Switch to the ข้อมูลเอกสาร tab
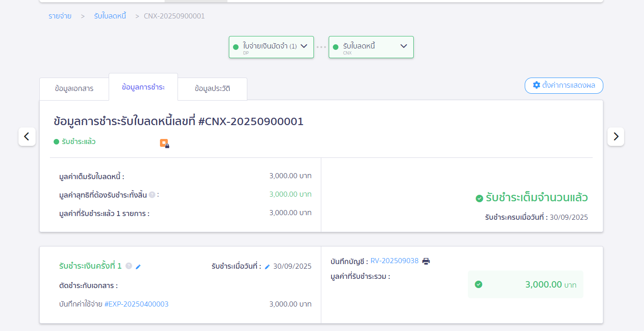 tap(74, 88)
